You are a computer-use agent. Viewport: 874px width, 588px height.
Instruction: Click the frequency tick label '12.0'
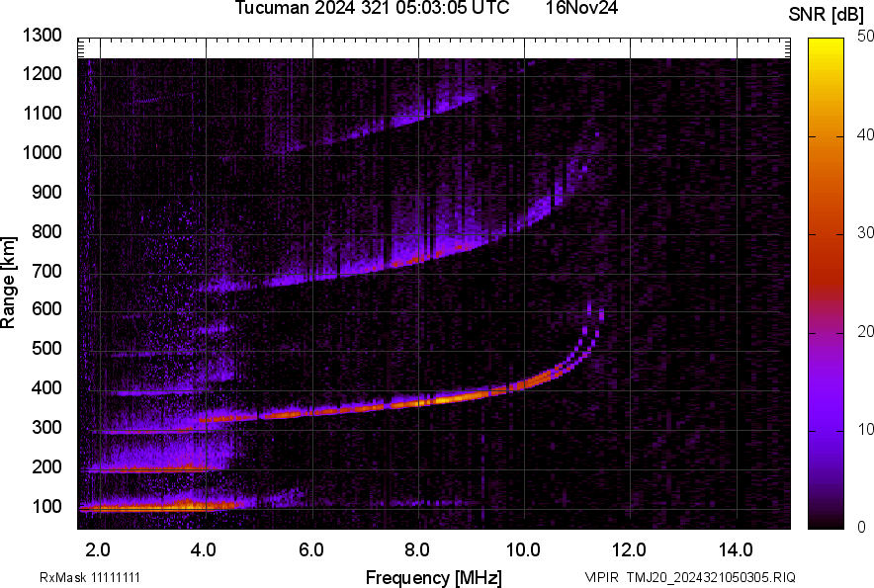[629, 550]
